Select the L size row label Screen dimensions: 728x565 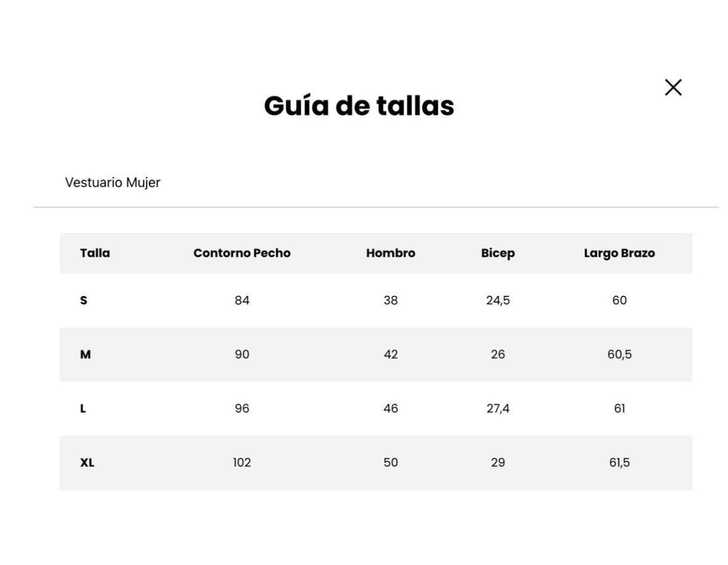(83, 409)
